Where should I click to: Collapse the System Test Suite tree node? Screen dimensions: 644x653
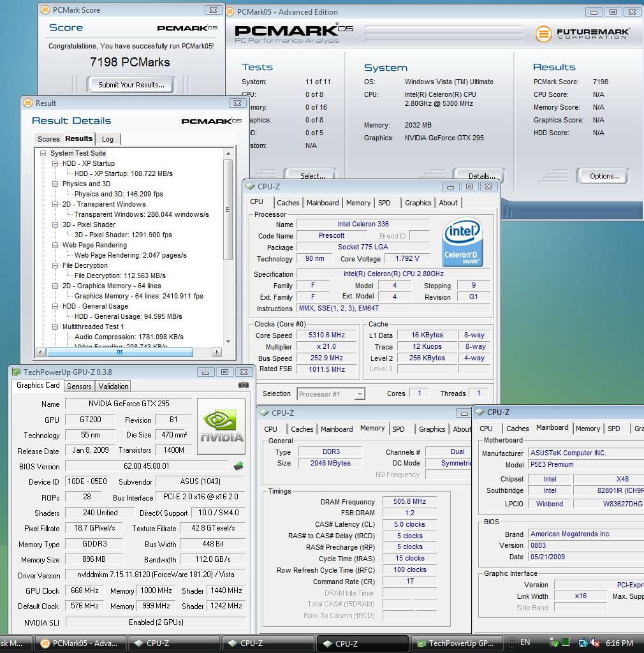click(43, 153)
